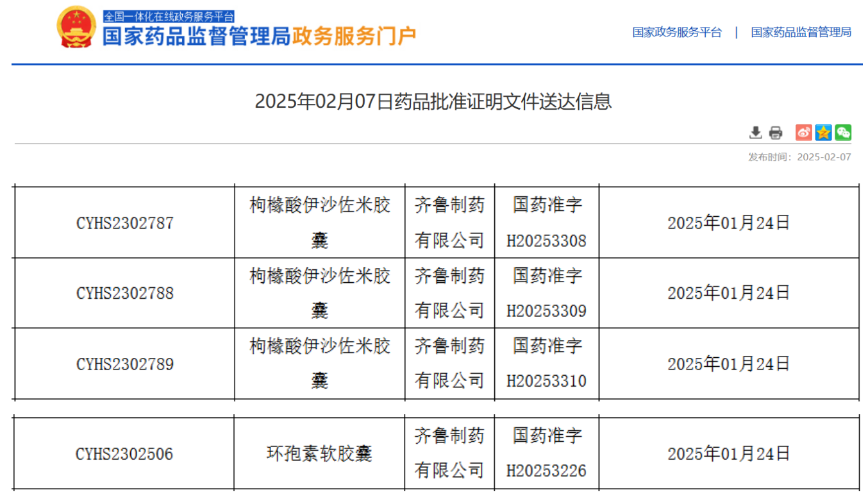This screenshot has width=868, height=497.
Task: Click 齐鲁制药有限公司 in CYHS2302789 row
Action: [449, 364]
